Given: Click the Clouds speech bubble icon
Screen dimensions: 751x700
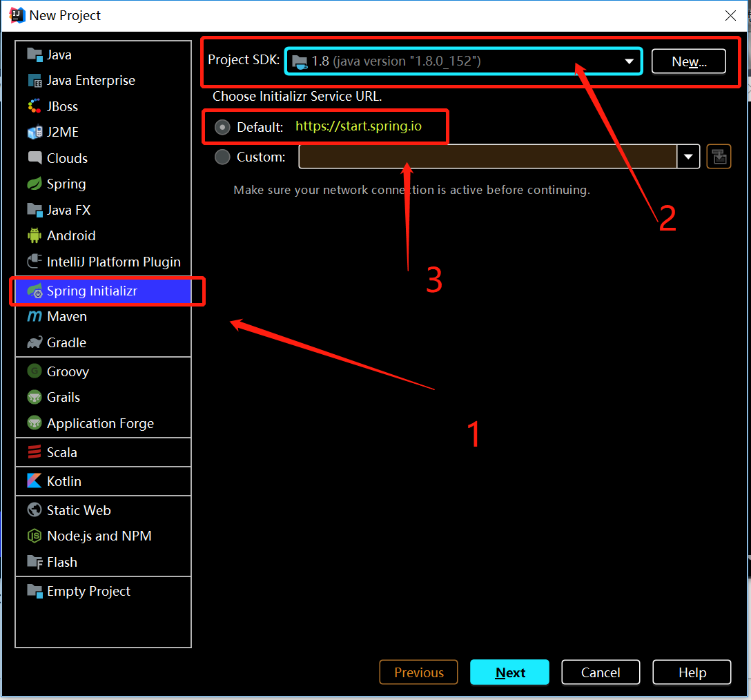Looking at the screenshot, I should coord(35,158).
